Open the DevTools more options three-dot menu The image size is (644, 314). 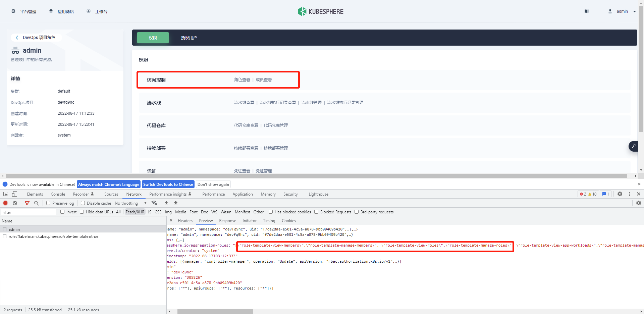click(630, 194)
